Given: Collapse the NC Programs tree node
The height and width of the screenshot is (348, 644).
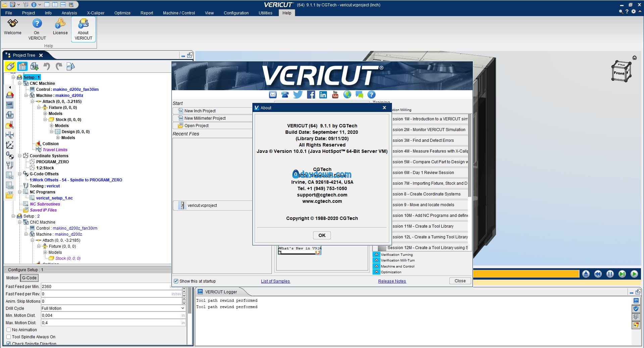Looking at the screenshot, I should pos(20,192).
